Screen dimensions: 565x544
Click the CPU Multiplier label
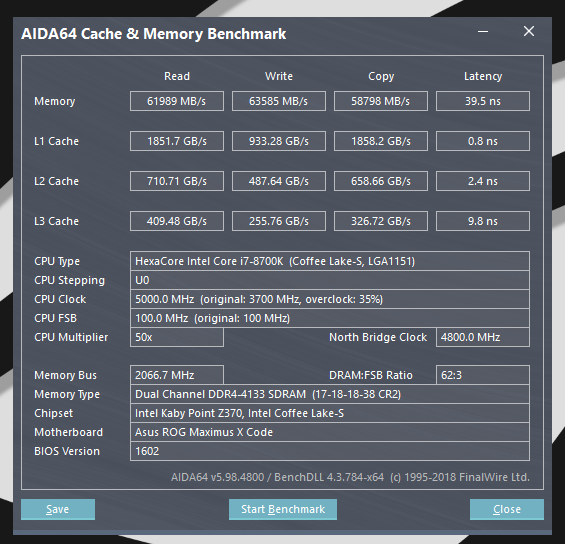tap(71, 338)
